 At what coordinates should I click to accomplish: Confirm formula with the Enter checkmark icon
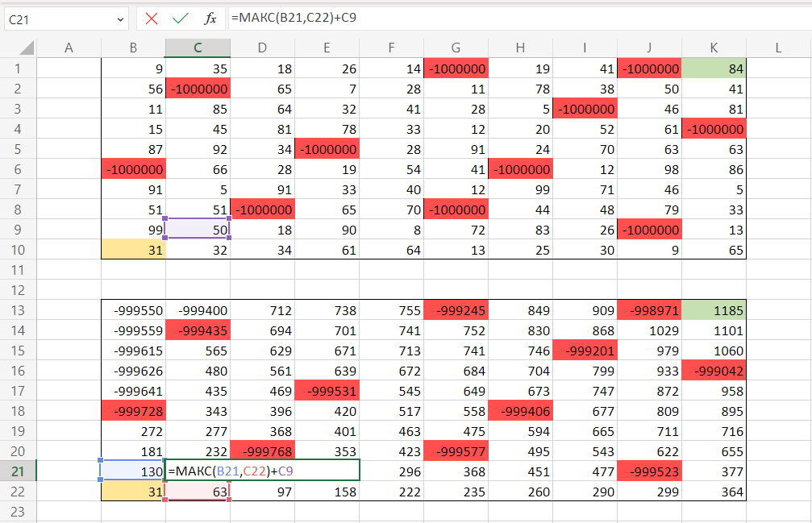(x=181, y=18)
